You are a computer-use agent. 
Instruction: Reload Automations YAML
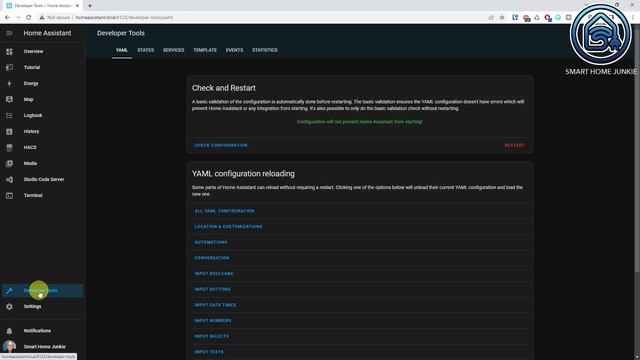click(x=211, y=242)
